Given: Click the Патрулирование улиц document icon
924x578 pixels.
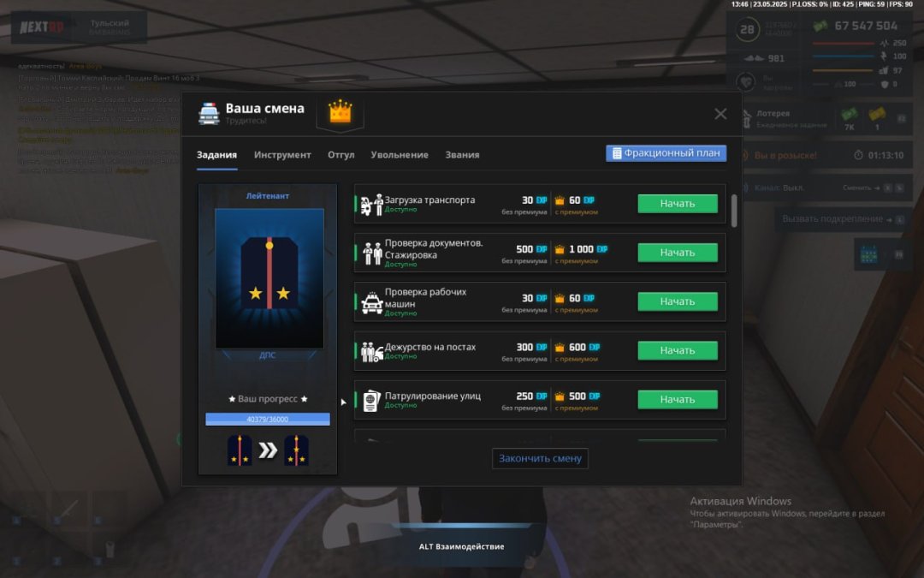Looking at the screenshot, I should click(370, 401).
